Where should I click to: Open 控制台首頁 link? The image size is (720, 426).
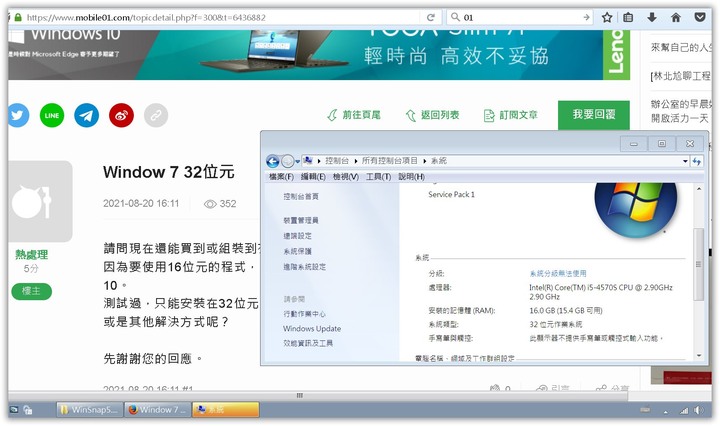[301, 196]
